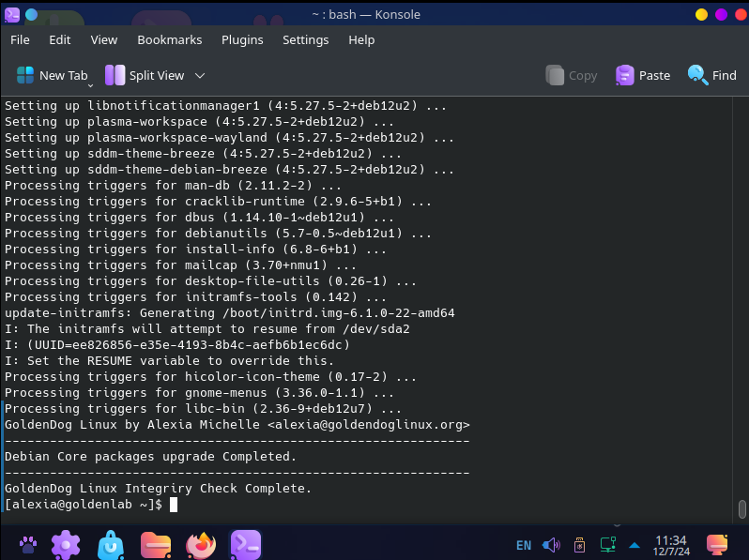
Task: Expand the Split View chevron dropdown
Action: pos(200,75)
